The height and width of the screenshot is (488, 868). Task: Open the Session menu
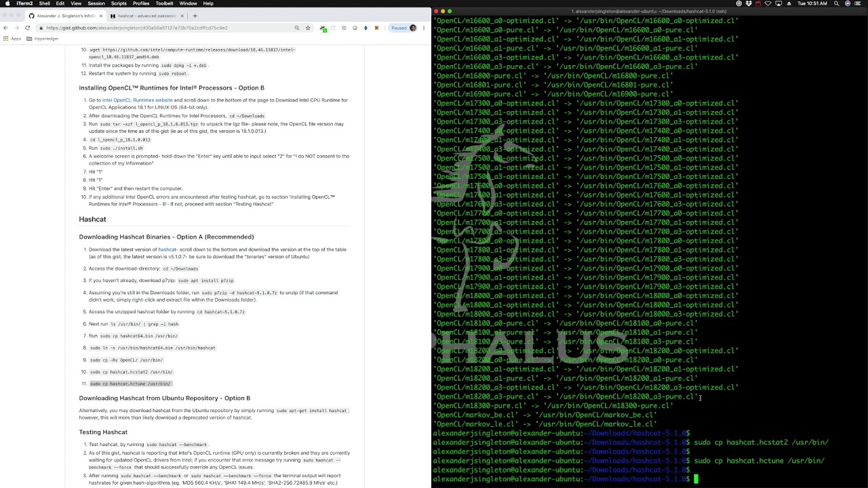[x=96, y=3]
